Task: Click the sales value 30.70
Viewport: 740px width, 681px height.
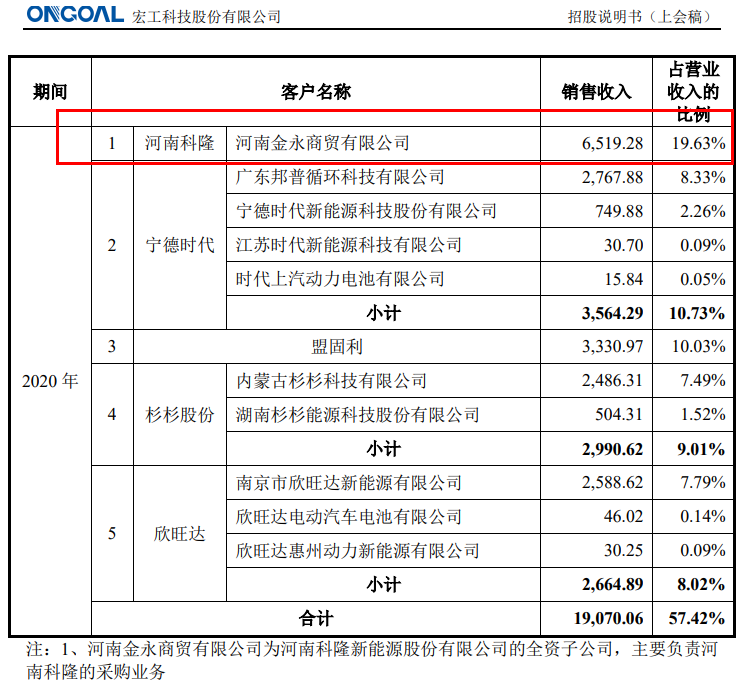Action: pos(623,245)
